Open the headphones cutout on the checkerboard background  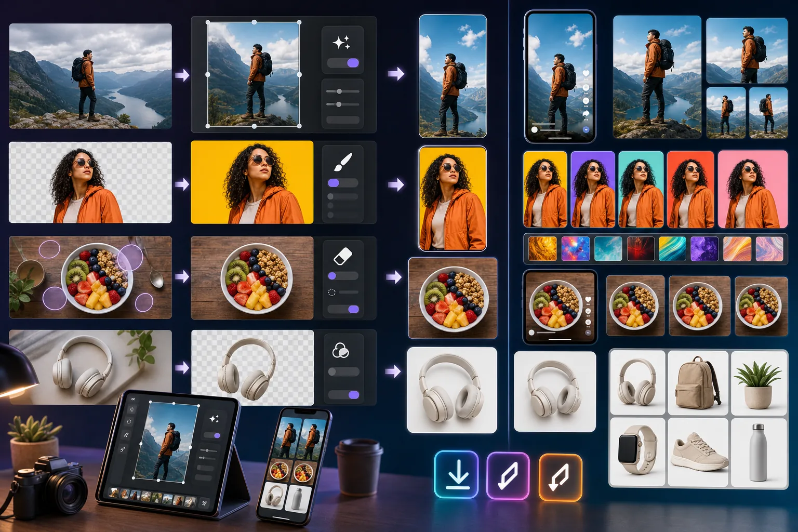(x=252, y=367)
